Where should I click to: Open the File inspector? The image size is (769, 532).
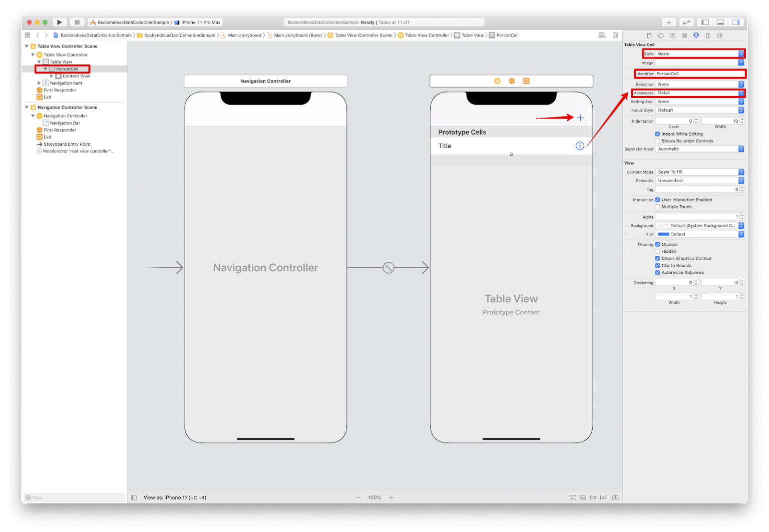[649, 36]
